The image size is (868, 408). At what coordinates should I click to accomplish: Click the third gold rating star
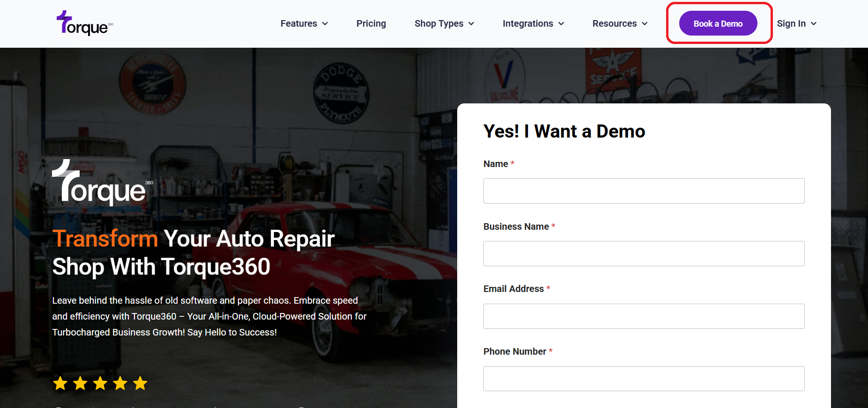100,383
